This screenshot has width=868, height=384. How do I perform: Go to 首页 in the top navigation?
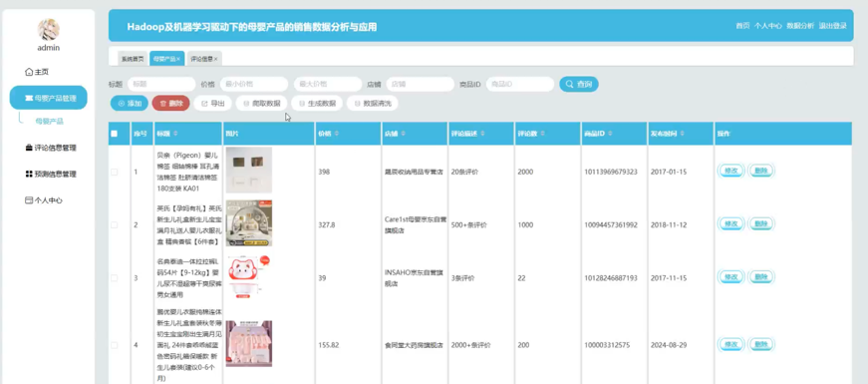click(742, 26)
